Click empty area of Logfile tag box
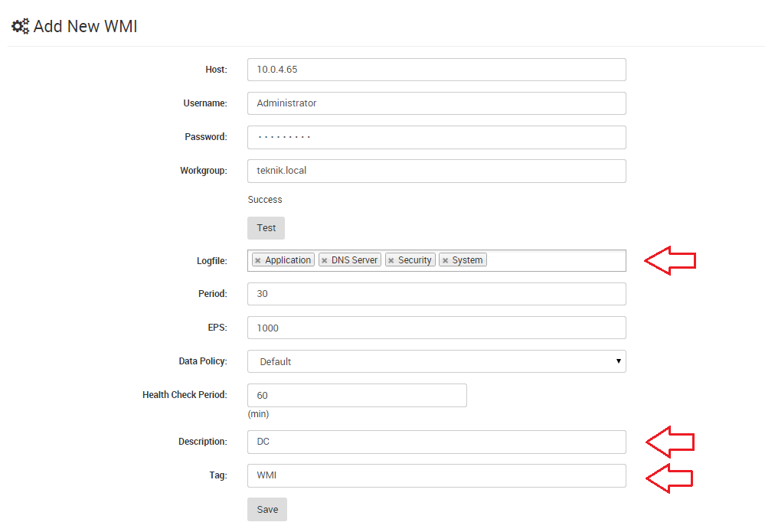Viewport: 765px width, 532px height. point(556,260)
